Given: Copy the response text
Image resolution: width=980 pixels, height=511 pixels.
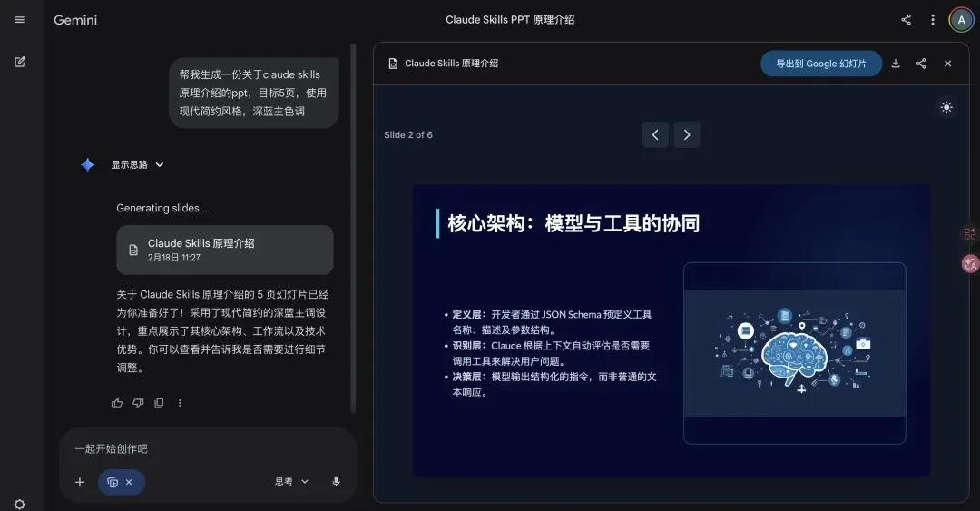Looking at the screenshot, I should 159,403.
